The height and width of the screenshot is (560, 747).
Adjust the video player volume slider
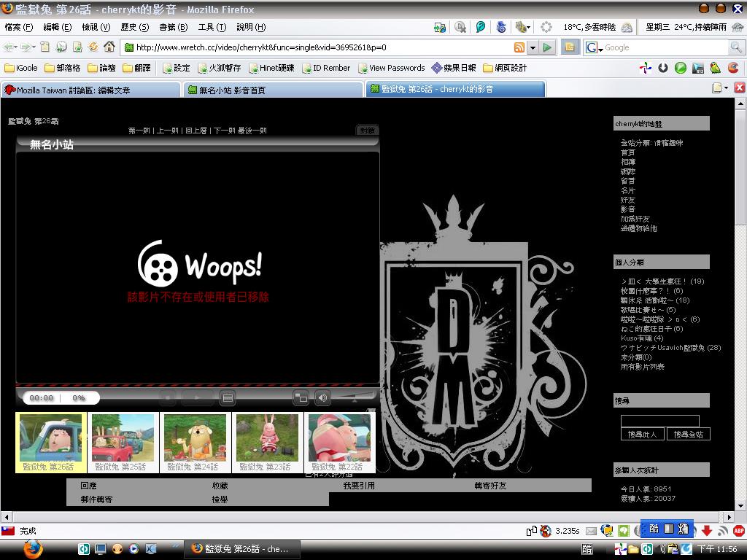[x=354, y=397]
